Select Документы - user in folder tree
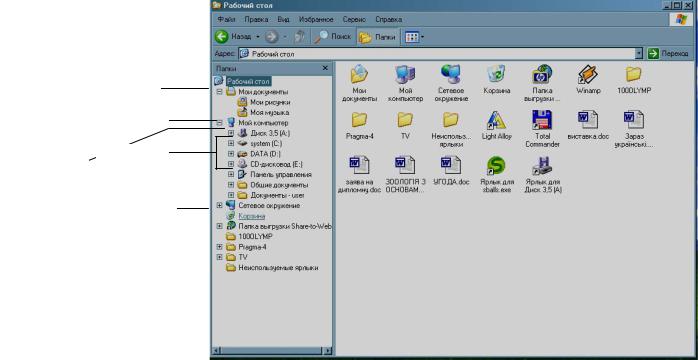Screen dimensions: 698x360 [277, 195]
